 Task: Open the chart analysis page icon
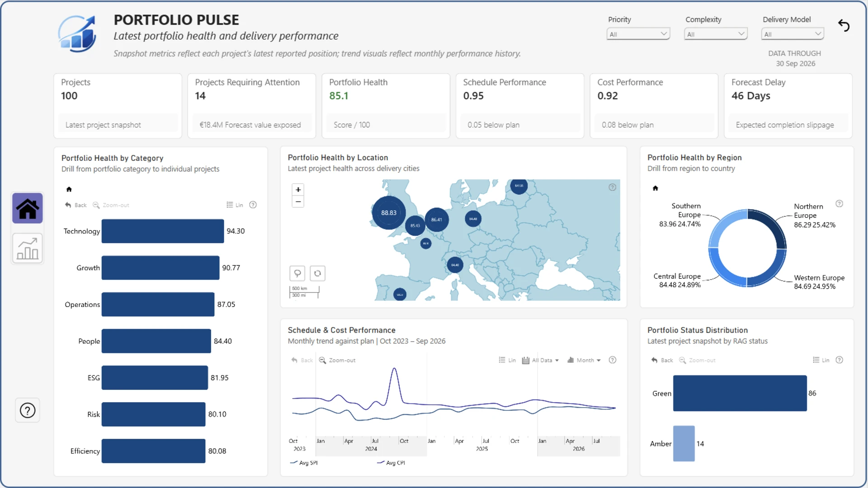point(28,249)
